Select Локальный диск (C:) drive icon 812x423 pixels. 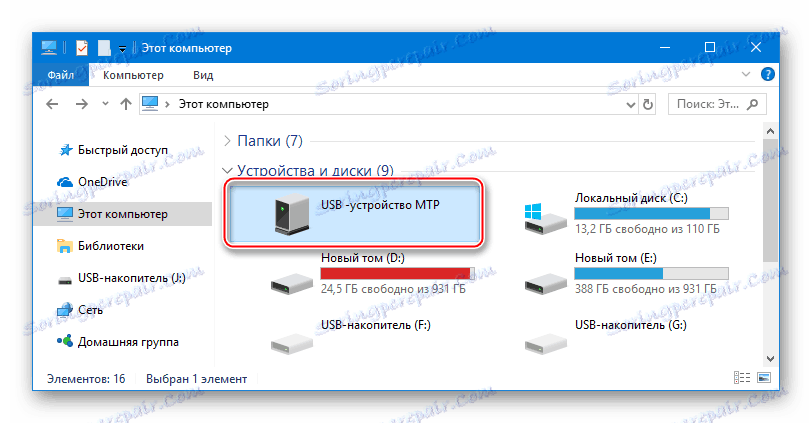(x=545, y=218)
